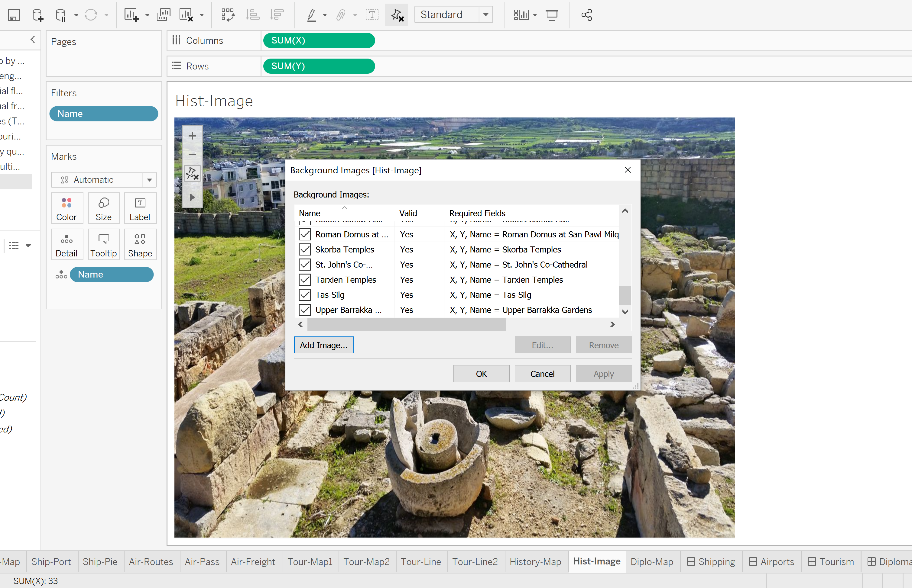Uncheck the Skorba Temples background image
The height and width of the screenshot is (588, 912).
click(x=304, y=249)
